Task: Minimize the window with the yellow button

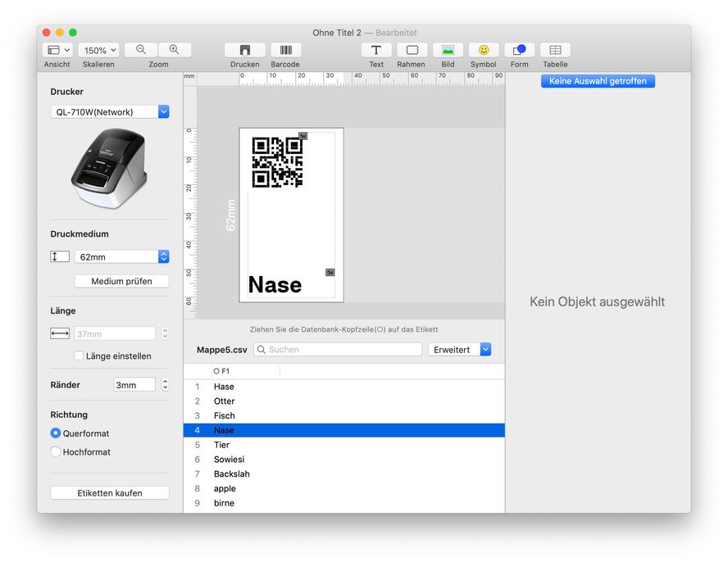Action: click(59, 33)
